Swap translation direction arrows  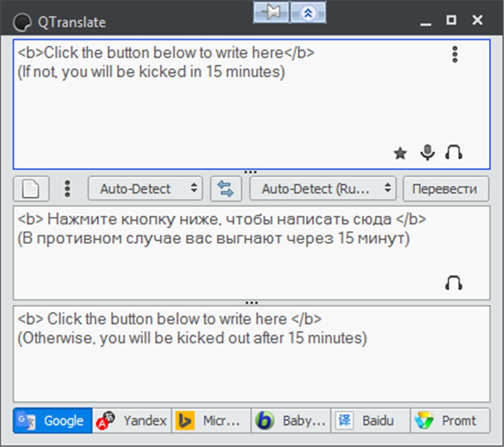226,189
